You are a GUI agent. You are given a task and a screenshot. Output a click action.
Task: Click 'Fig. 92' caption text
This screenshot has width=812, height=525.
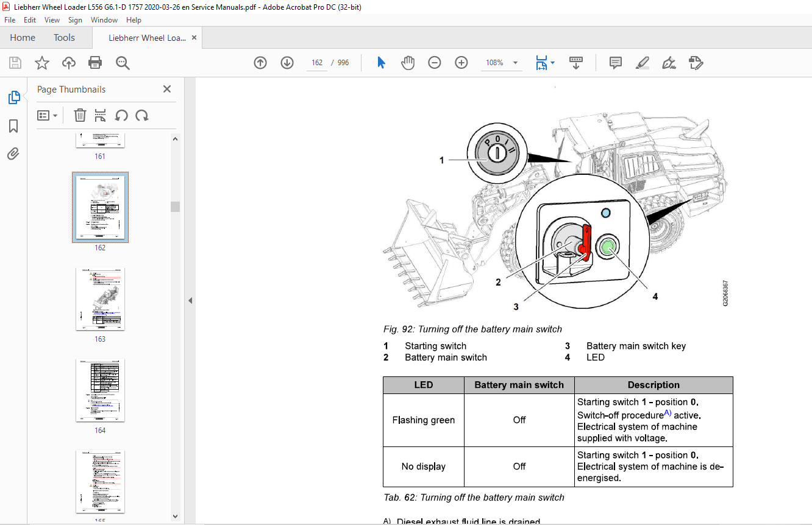[472, 329]
